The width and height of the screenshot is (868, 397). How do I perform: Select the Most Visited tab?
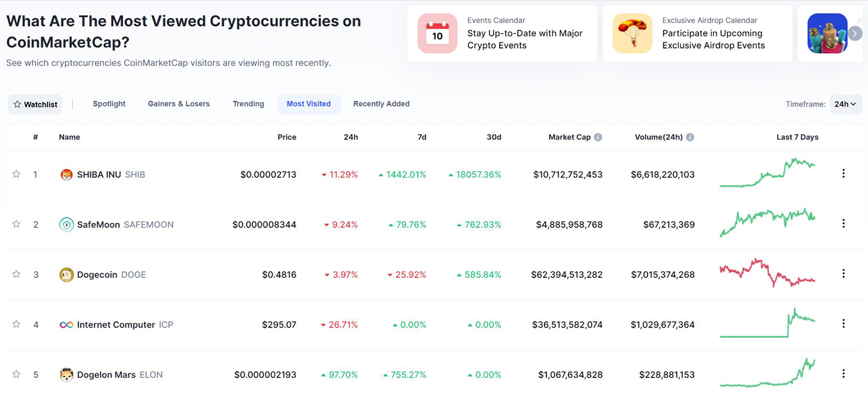click(x=308, y=104)
